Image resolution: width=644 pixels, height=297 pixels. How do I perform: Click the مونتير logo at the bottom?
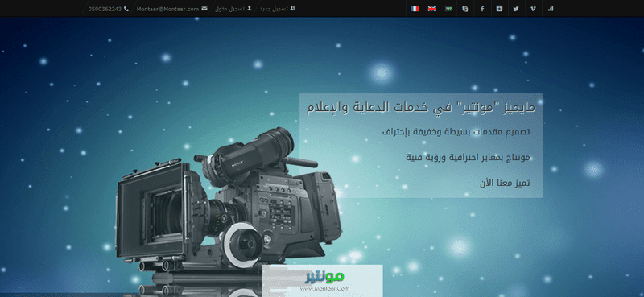[324, 276]
